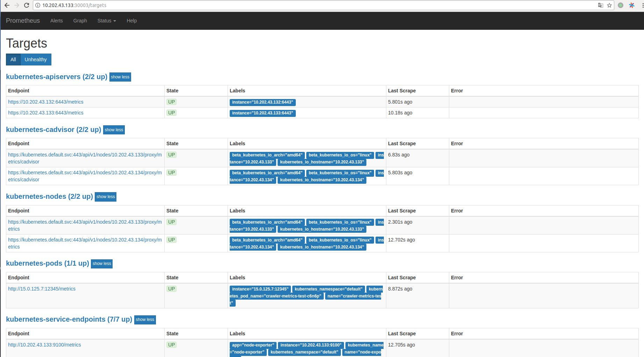This screenshot has height=357, width=644.
Task: Collapse kubernetes-pods with show less
Action: click(x=102, y=264)
